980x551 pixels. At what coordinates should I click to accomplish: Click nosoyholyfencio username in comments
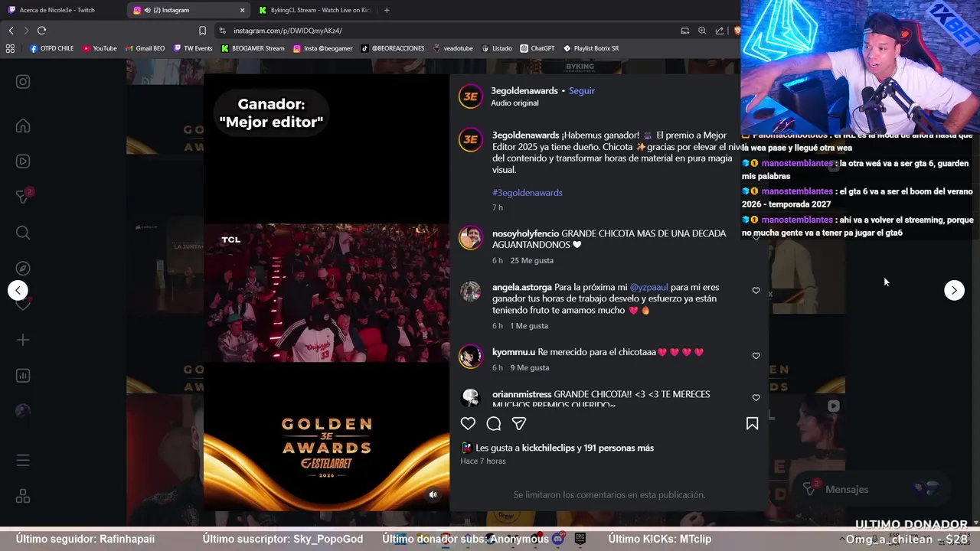525,233
